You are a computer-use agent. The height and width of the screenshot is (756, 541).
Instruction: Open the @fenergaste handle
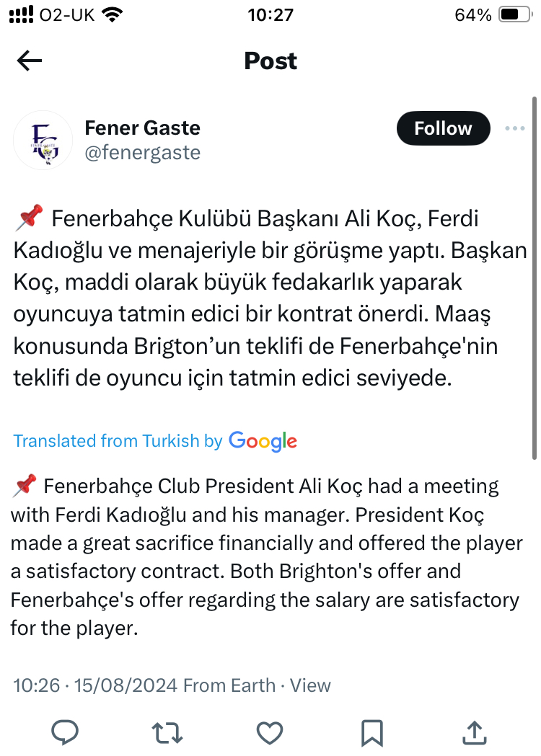[142, 153]
